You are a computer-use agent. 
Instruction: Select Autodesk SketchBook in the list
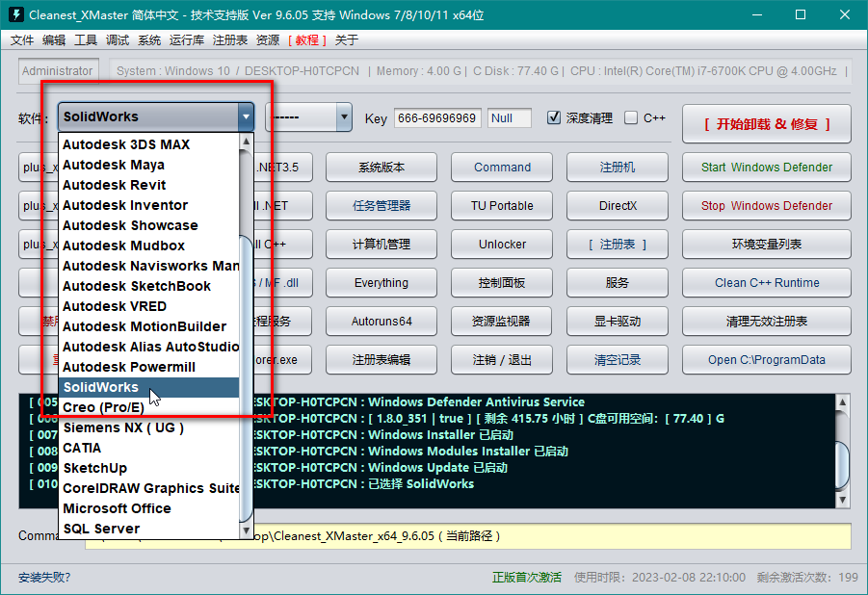[x=149, y=286]
